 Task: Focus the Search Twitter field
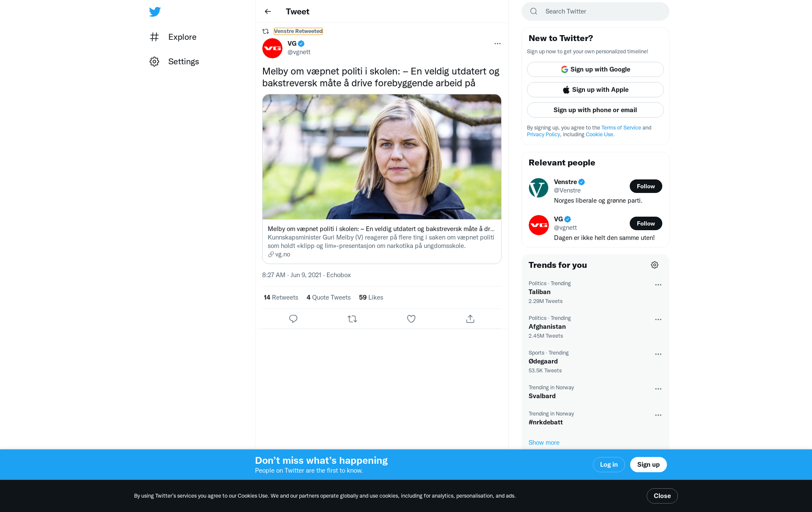(595, 11)
